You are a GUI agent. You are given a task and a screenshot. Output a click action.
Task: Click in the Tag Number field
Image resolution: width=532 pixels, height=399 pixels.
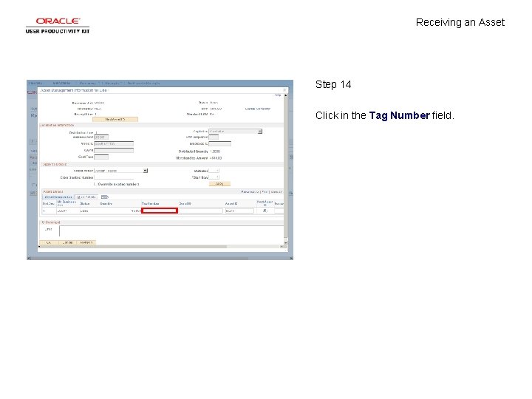tap(160, 211)
